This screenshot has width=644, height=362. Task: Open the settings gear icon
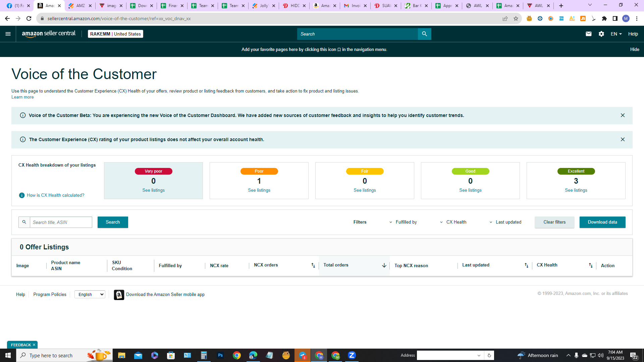click(601, 34)
